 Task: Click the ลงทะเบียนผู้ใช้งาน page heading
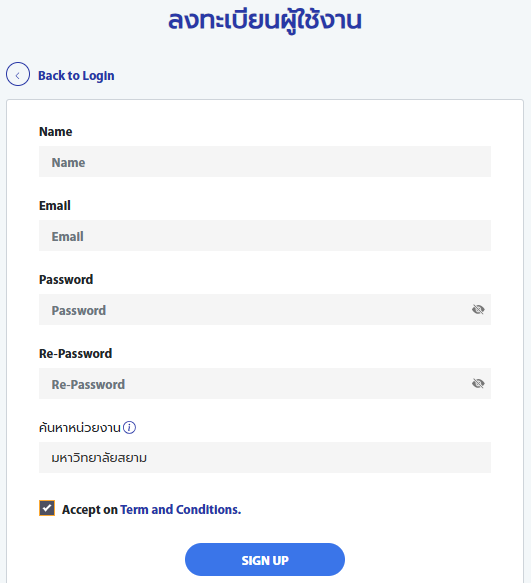(x=265, y=20)
